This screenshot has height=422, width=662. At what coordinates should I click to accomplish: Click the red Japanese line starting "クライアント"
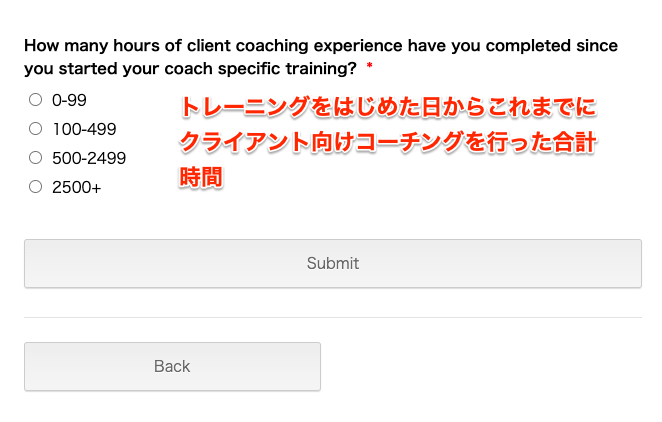pos(388,143)
